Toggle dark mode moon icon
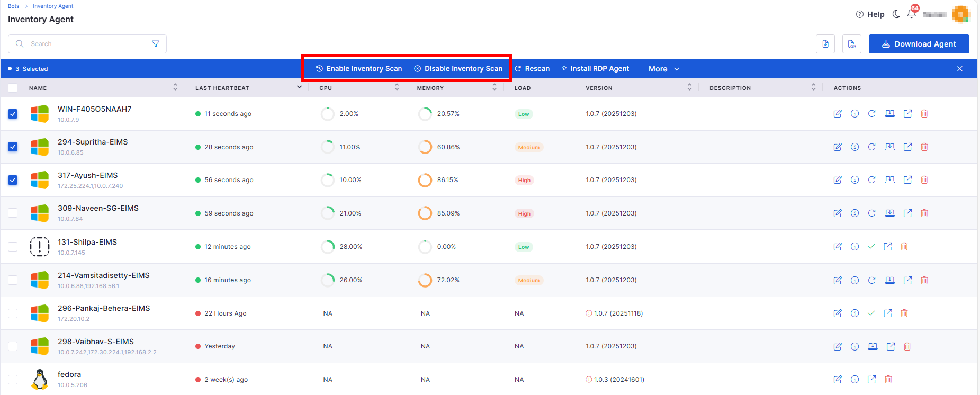Screen dimensions: 980x395 (x=896, y=14)
